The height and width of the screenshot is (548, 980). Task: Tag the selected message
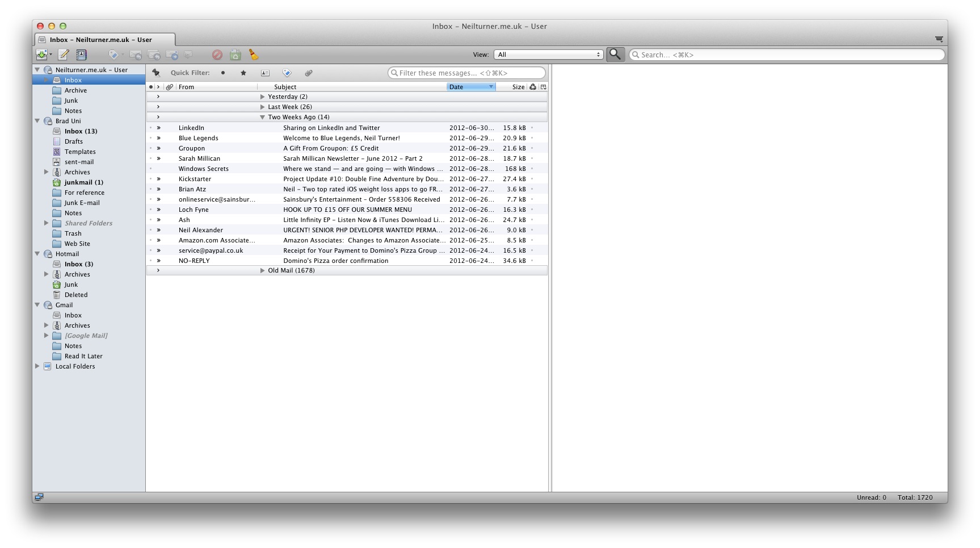(x=114, y=54)
